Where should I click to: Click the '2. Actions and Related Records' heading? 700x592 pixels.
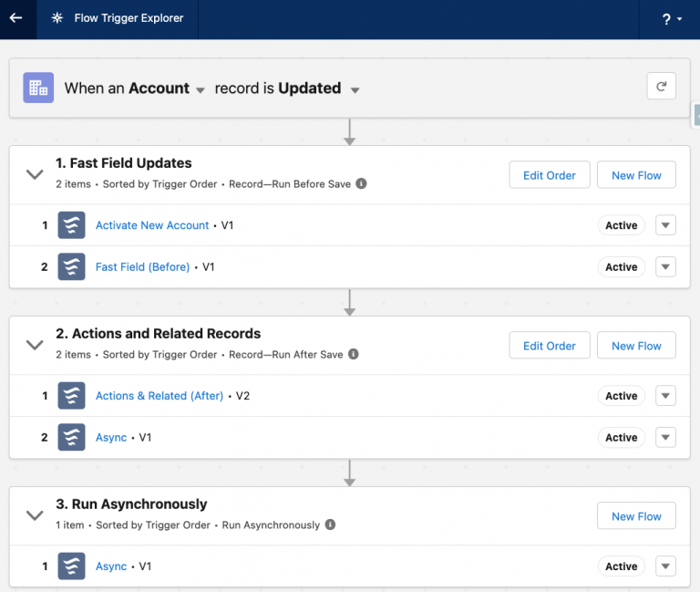158,333
